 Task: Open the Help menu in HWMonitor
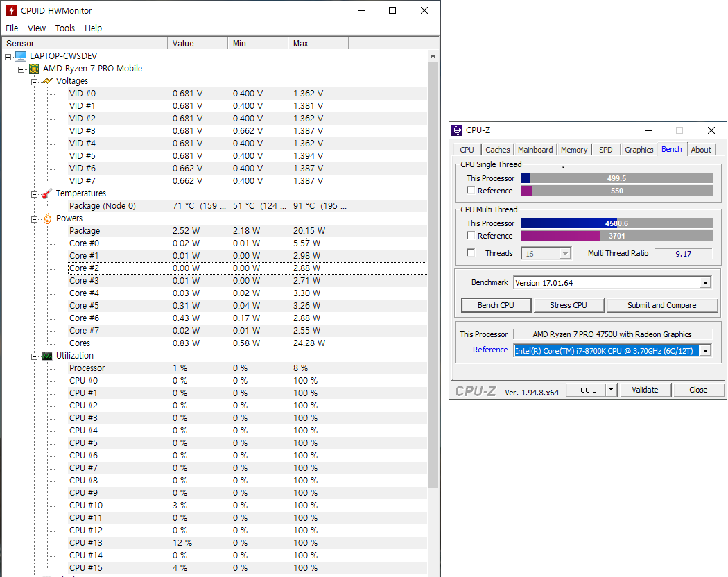click(x=94, y=28)
